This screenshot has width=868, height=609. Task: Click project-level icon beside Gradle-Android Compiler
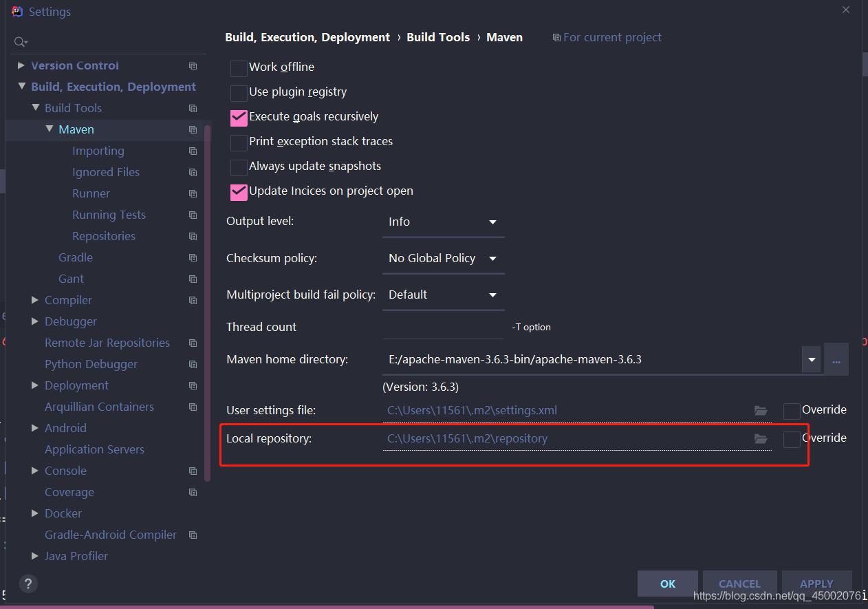coord(193,535)
